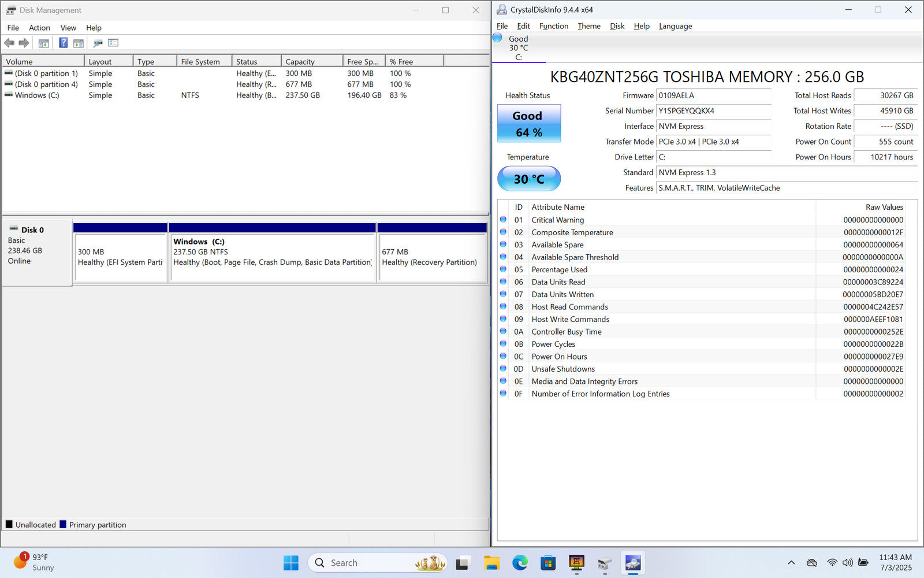Click the Capacity column header
The width and height of the screenshot is (924, 578).
(310, 62)
